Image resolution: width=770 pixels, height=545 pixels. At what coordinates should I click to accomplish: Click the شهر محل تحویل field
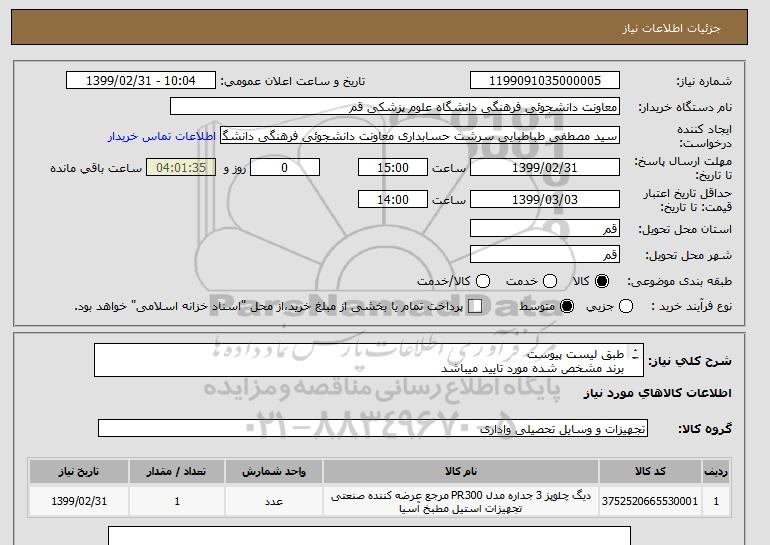coord(545,254)
